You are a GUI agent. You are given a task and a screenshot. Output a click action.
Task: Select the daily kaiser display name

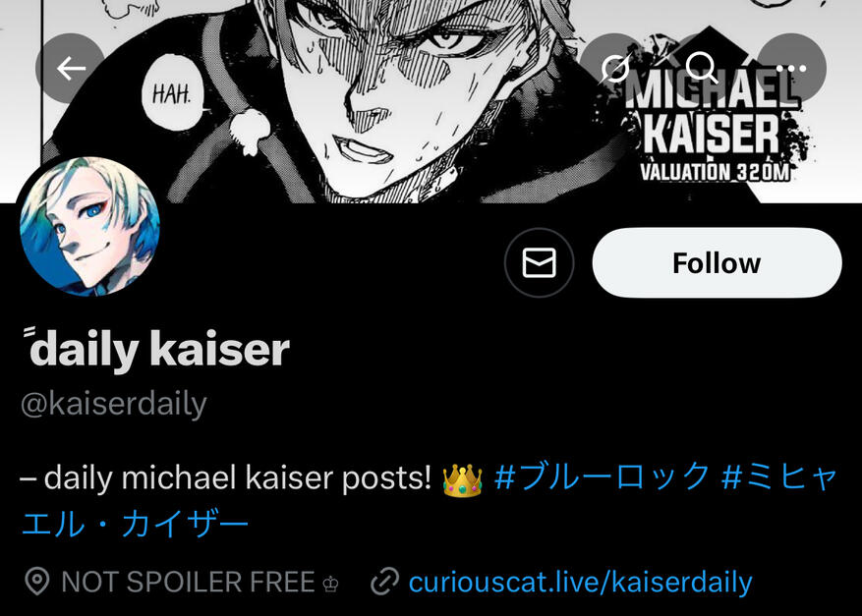(x=156, y=350)
